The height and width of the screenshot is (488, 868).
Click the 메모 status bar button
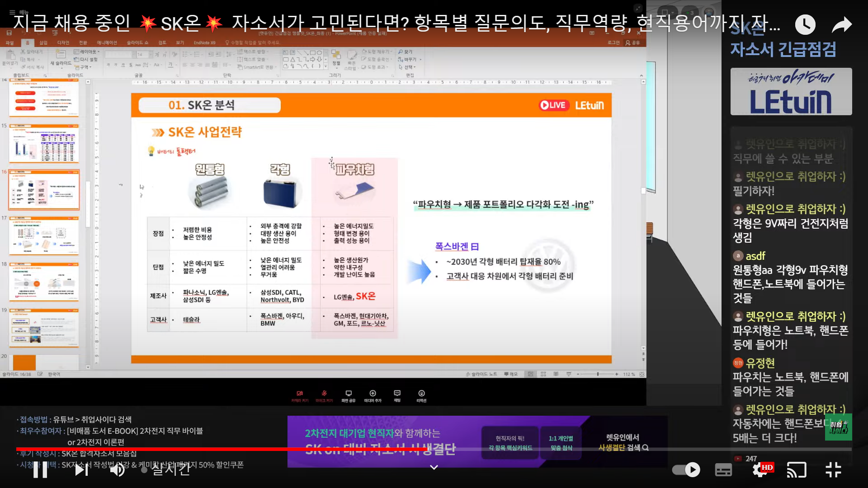click(510, 374)
